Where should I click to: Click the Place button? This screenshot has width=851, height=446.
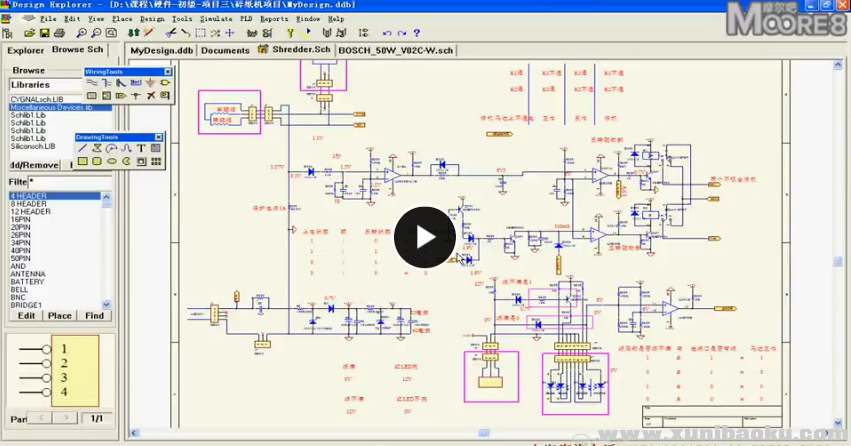[60, 316]
